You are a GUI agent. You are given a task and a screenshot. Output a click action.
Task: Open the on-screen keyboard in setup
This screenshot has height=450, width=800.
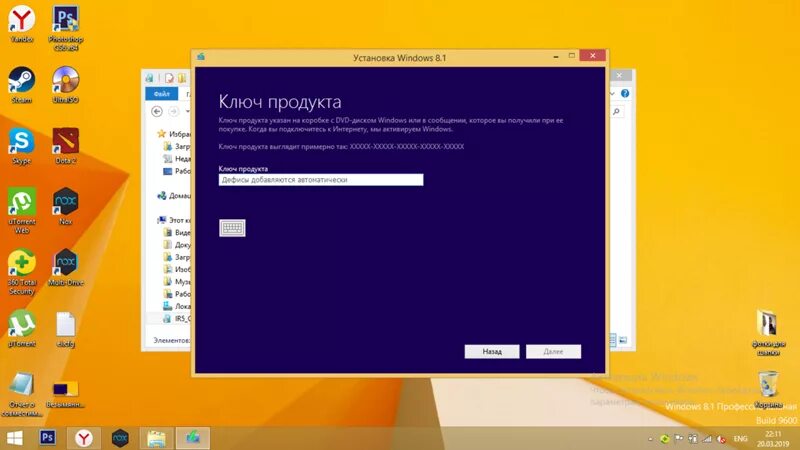coord(232,228)
